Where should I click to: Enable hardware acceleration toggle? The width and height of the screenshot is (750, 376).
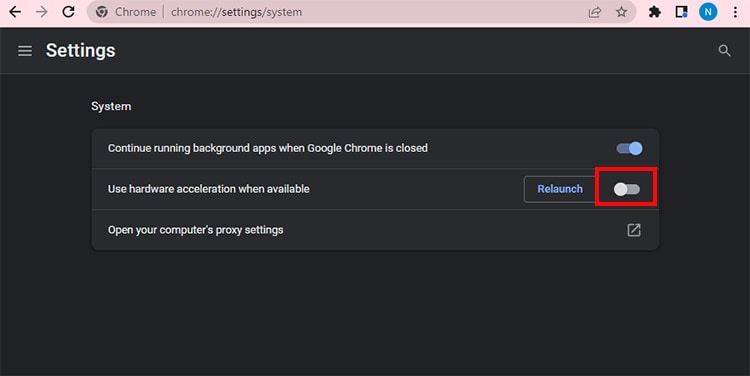tap(627, 189)
